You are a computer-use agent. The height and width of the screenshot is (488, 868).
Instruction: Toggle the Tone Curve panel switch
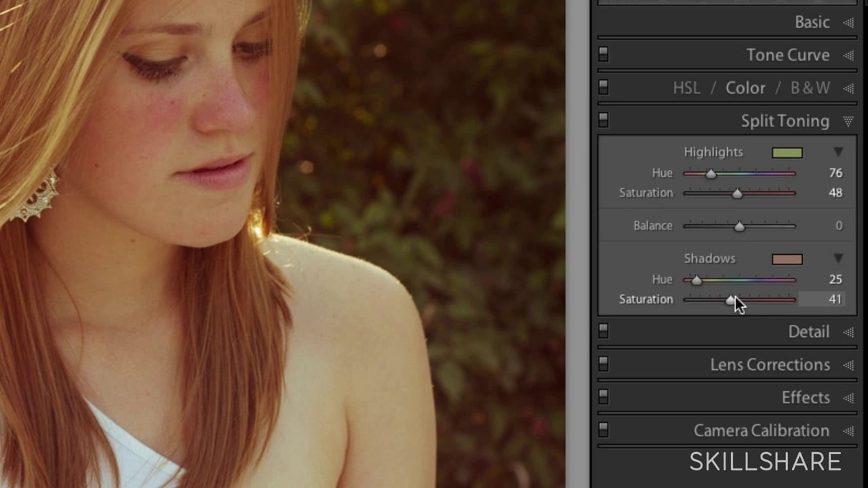pyautogui.click(x=604, y=55)
